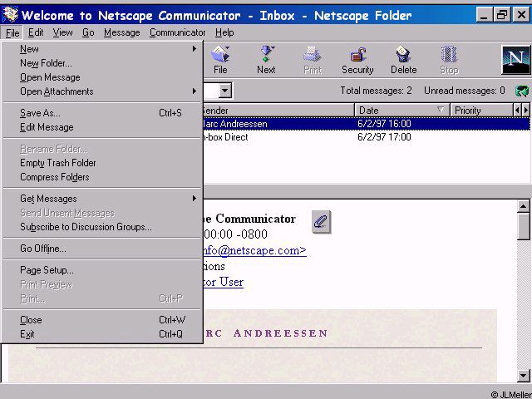Image resolution: width=532 pixels, height=399 pixels.
Task: Open the Message menu
Action: 122,32
